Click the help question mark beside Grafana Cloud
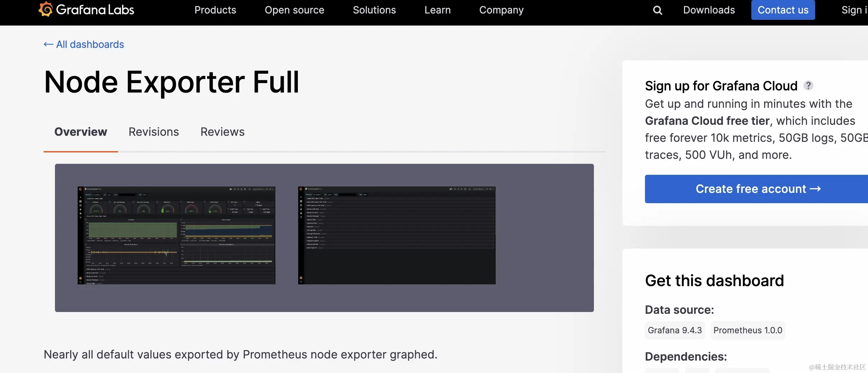Viewport: 868px width, 373px height. point(808,85)
